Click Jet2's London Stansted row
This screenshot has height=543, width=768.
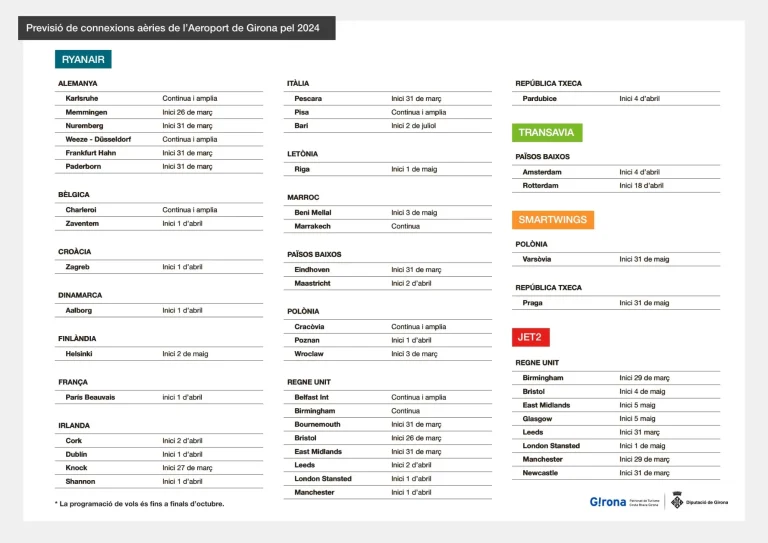(x=616, y=446)
